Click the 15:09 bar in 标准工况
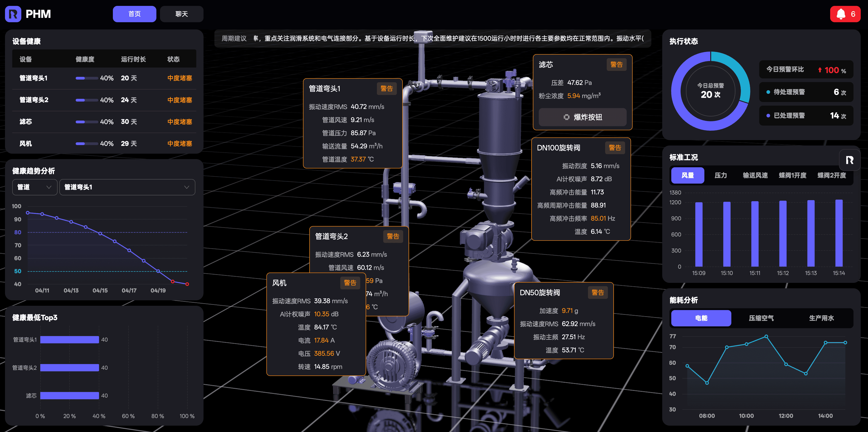The image size is (868, 432). pos(699,234)
